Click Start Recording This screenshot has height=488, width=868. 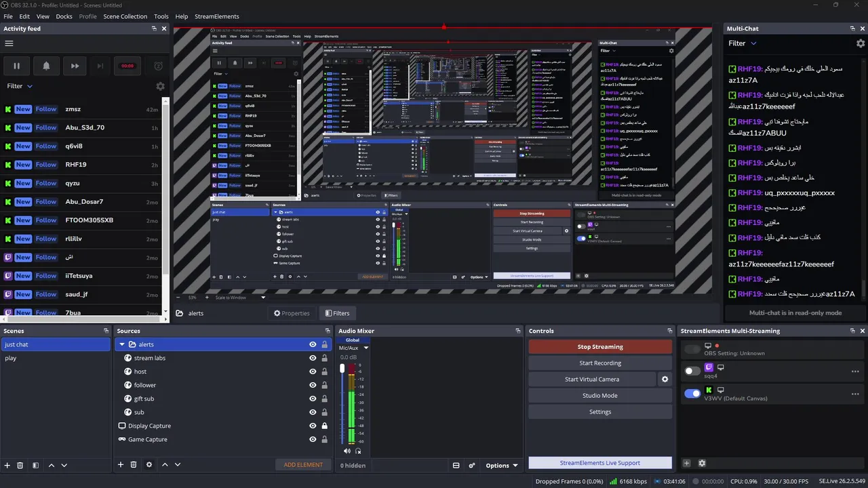pyautogui.click(x=600, y=363)
